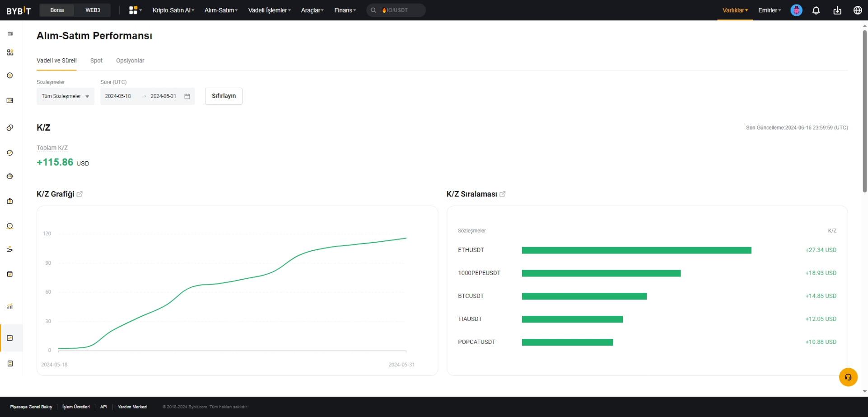Open the notifications bell icon
The width and height of the screenshot is (868, 417).
click(816, 10)
